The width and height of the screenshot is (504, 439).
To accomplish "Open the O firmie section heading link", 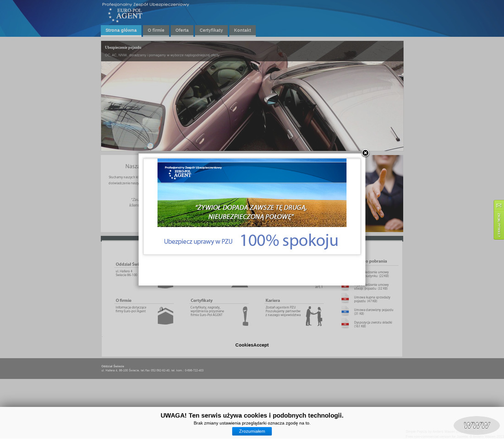I will pos(123,301).
